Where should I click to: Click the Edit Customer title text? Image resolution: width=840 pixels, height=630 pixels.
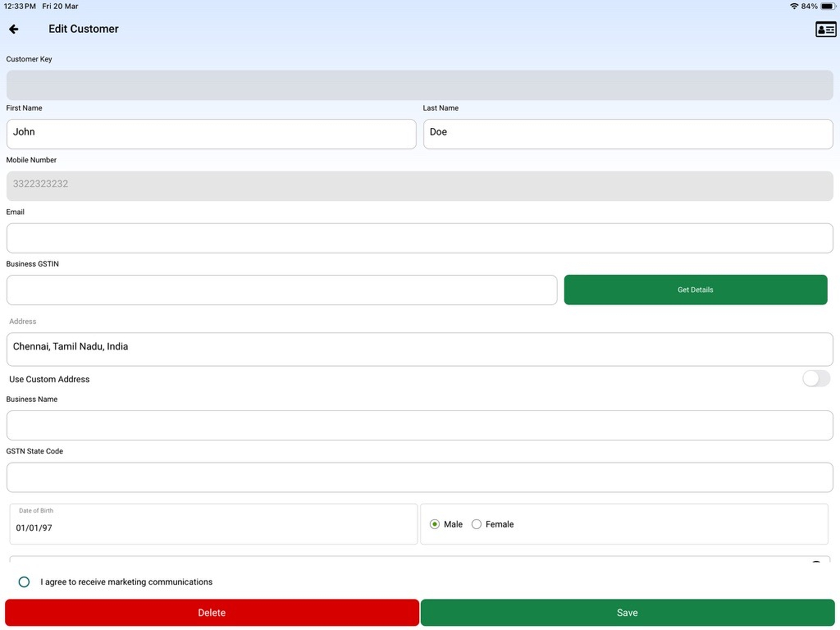84,29
